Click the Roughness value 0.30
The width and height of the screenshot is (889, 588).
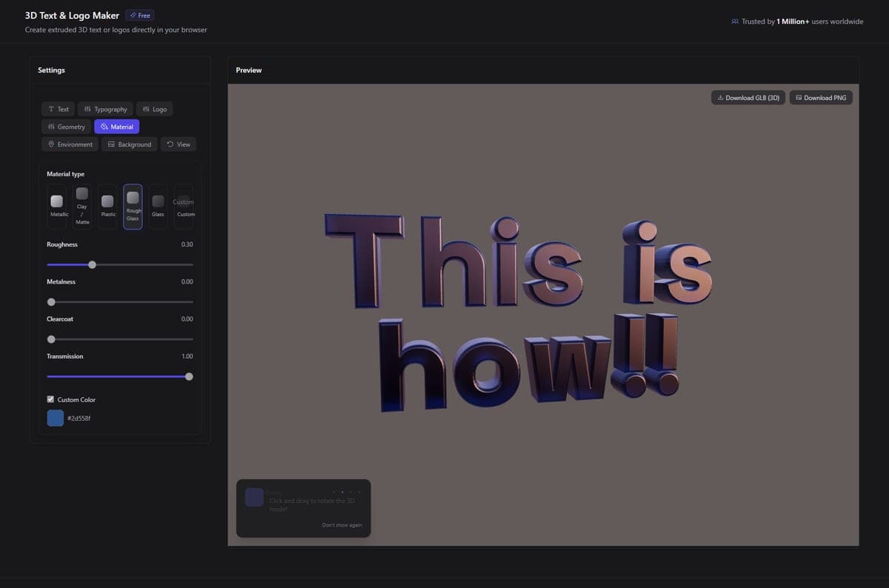(x=187, y=244)
